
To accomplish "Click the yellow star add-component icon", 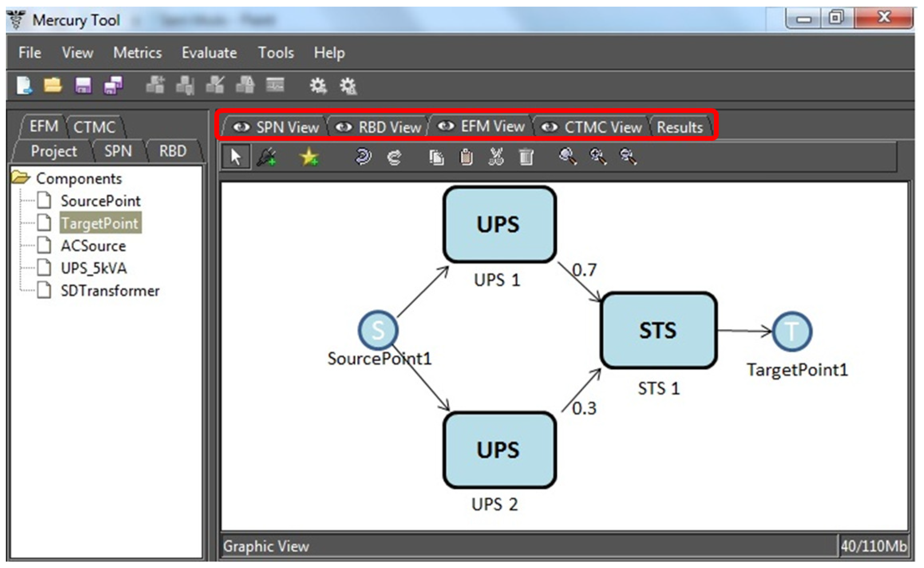I will 309,157.
